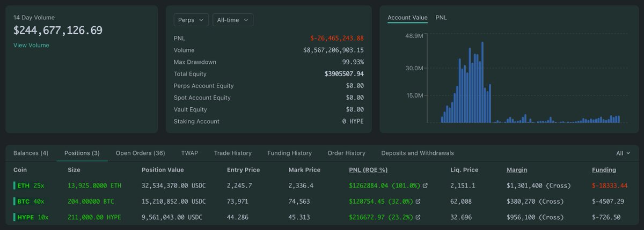This screenshot has width=644, height=230.
Task: Click the View Volume link
Action: tap(31, 46)
